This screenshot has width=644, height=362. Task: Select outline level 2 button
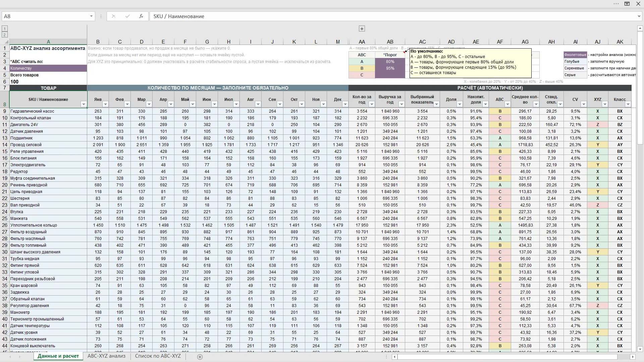4,35
